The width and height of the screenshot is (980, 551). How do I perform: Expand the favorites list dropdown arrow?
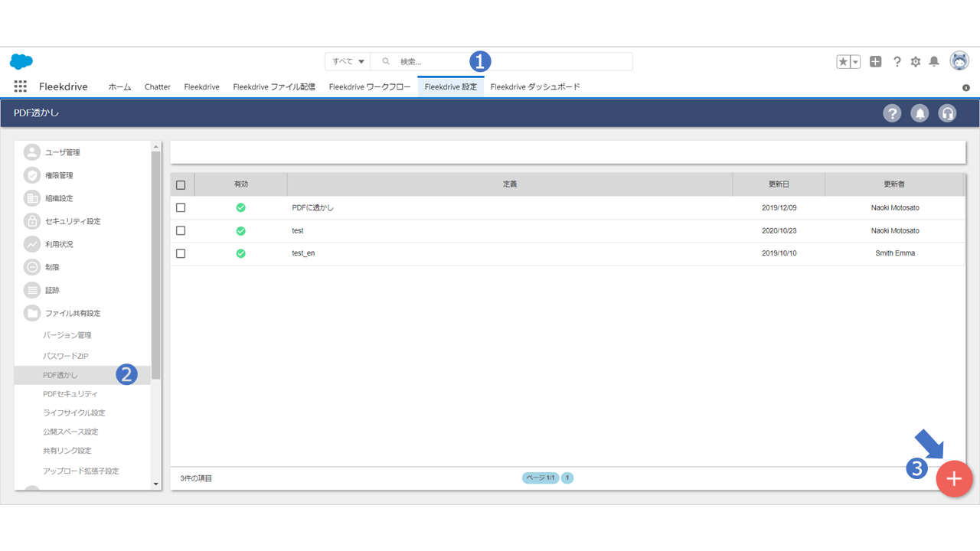point(855,62)
